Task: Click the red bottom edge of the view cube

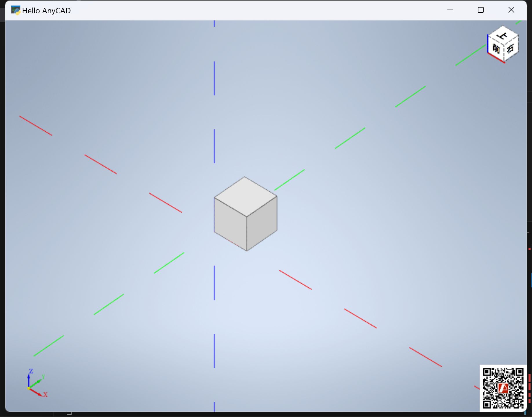Action: tap(496, 58)
